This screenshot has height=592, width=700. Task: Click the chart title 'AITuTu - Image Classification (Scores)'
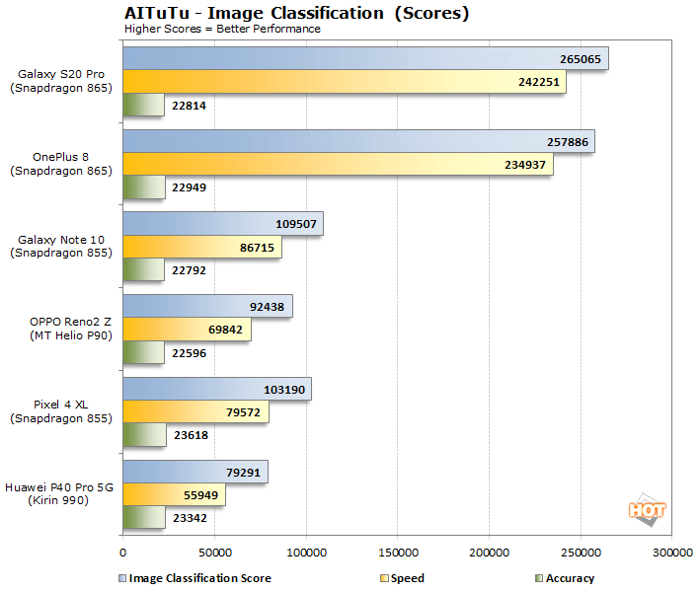coord(297,14)
